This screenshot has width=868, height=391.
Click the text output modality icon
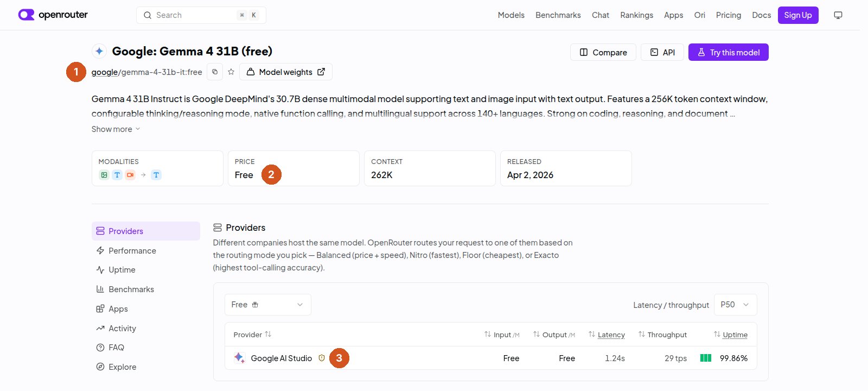(156, 175)
